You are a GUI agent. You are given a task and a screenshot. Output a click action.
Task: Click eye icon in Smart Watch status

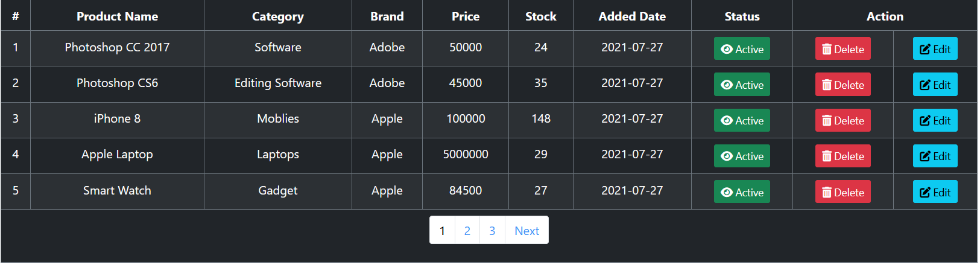click(x=727, y=193)
